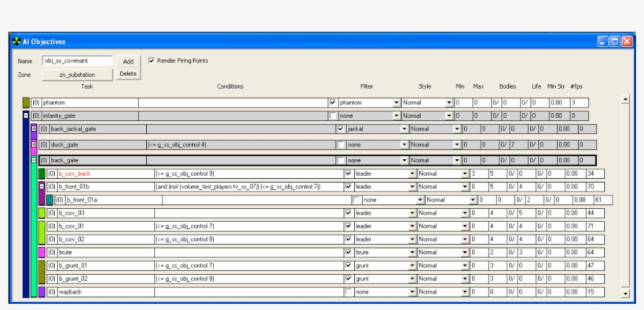Click the Add button
Image resolution: width=644 pixels, height=310 pixels.
click(128, 61)
